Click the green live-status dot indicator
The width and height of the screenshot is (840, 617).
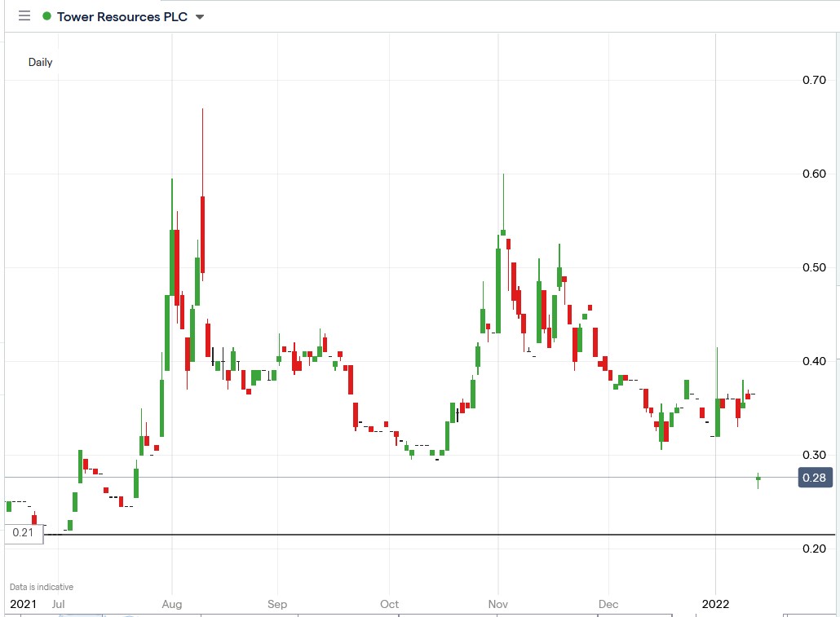pyautogui.click(x=46, y=15)
